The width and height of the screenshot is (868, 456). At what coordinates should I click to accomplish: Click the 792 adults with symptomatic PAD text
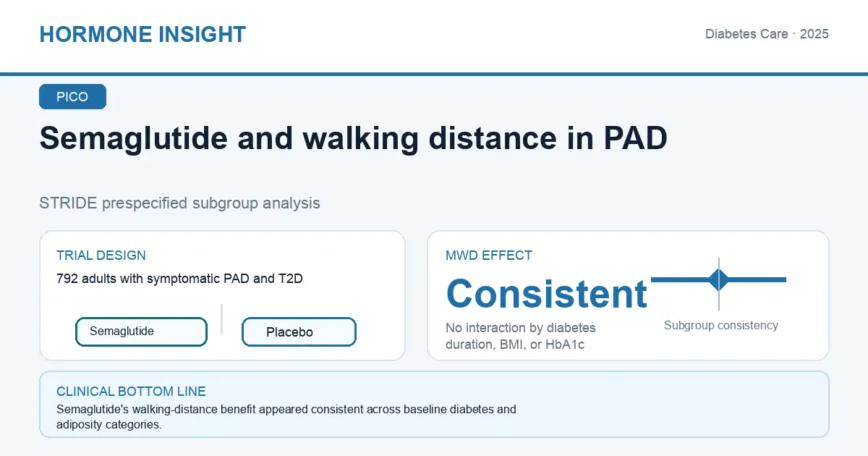(179, 278)
